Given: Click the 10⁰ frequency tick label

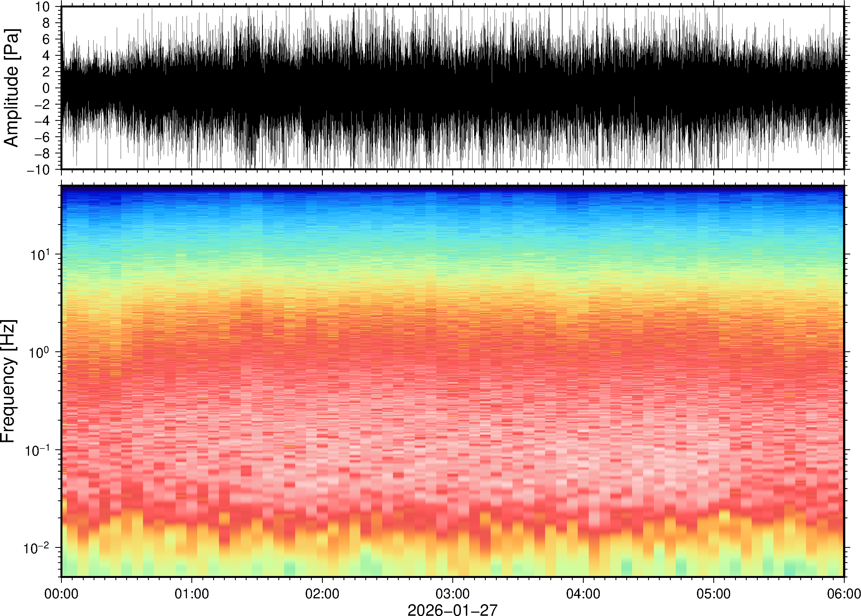Looking at the screenshot, I should coord(39,353).
